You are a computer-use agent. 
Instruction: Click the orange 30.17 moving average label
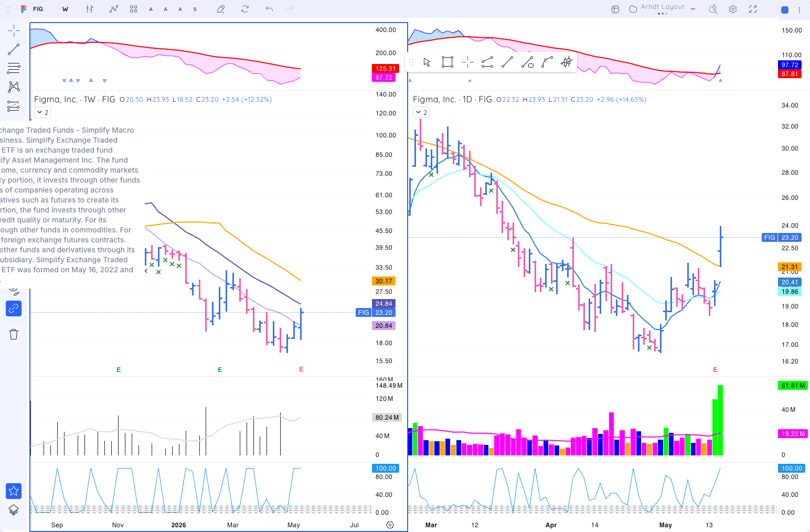click(x=383, y=281)
